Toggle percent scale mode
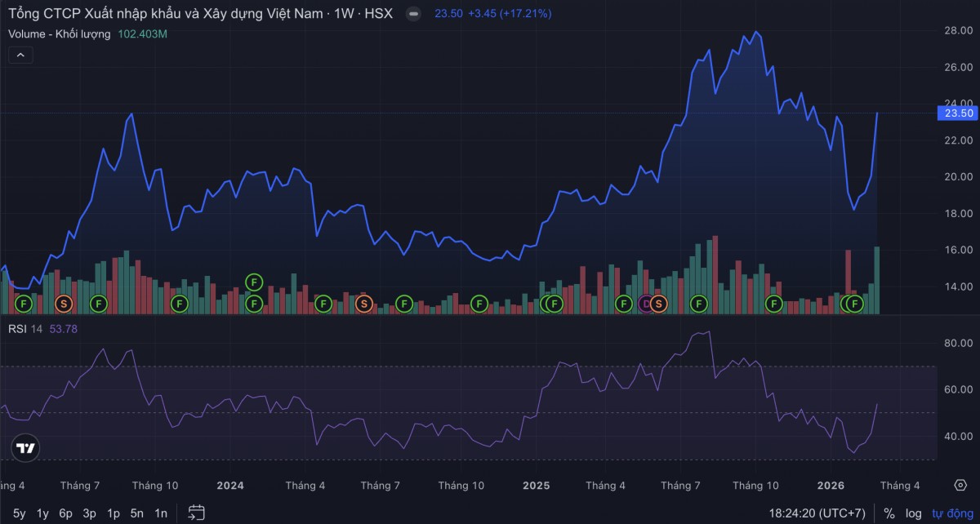This screenshot has width=980, height=524. point(889,513)
